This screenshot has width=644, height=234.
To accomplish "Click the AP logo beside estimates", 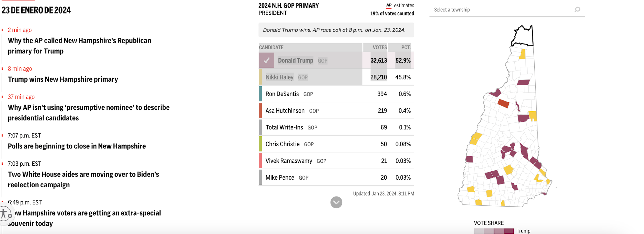I will click(389, 5).
